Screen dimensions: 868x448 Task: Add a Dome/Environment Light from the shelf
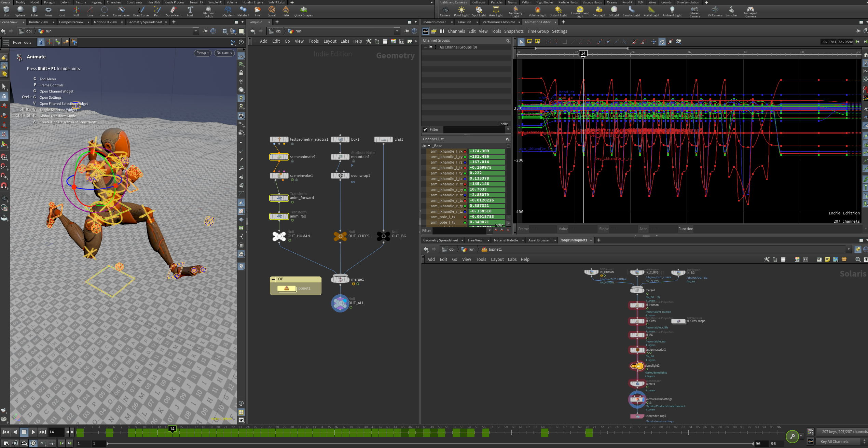pos(580,11)
